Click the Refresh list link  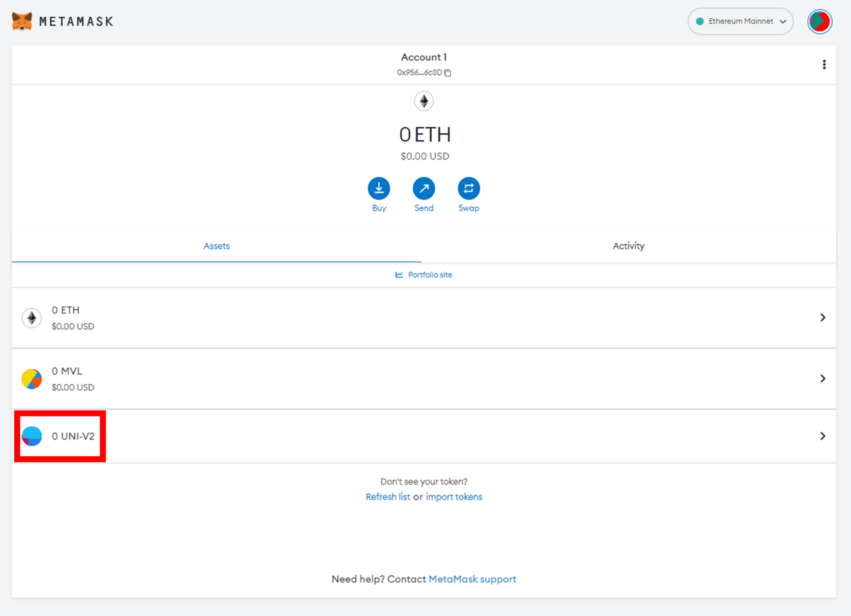pos(388,497)
